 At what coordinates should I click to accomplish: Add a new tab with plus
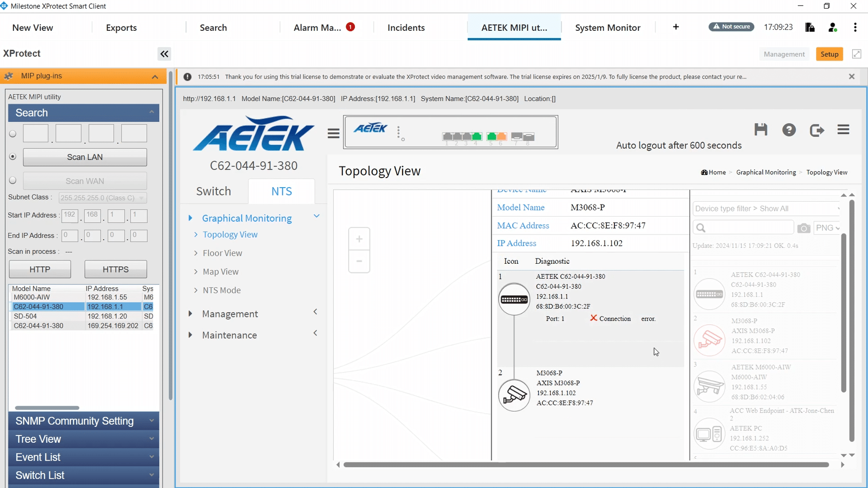coord(676,27)
